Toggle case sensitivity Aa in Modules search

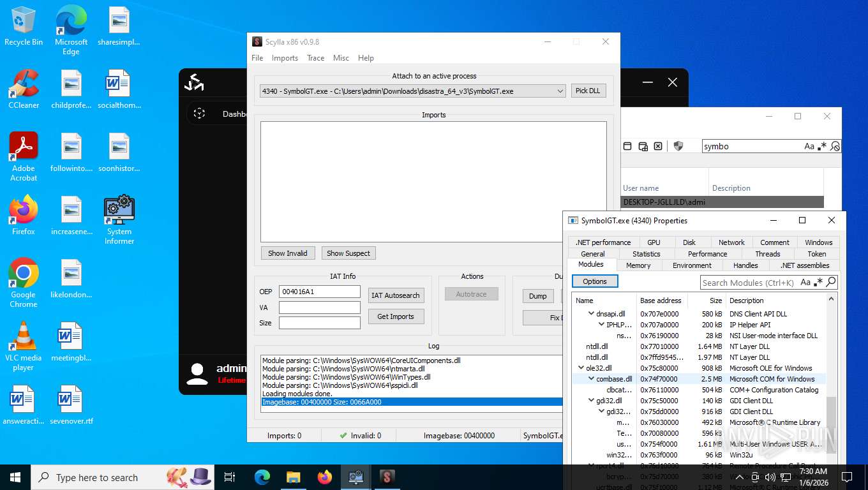click(x=805, y=282)
